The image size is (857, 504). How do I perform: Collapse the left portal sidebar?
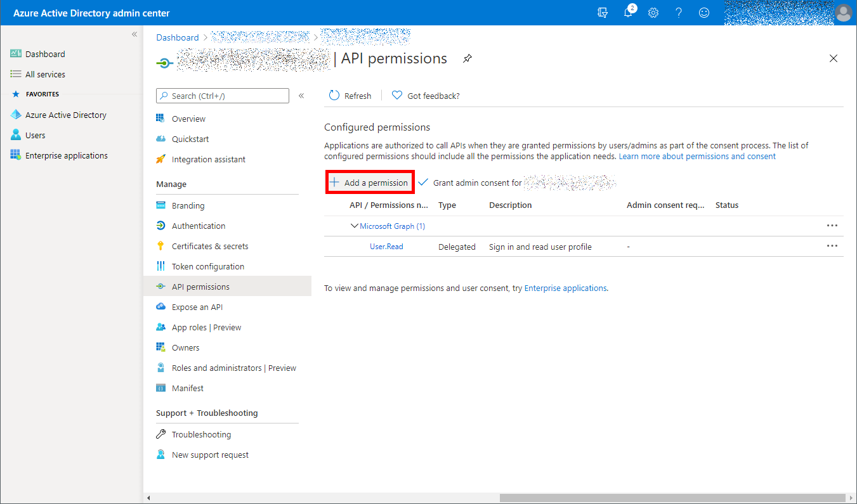point(134,34)
